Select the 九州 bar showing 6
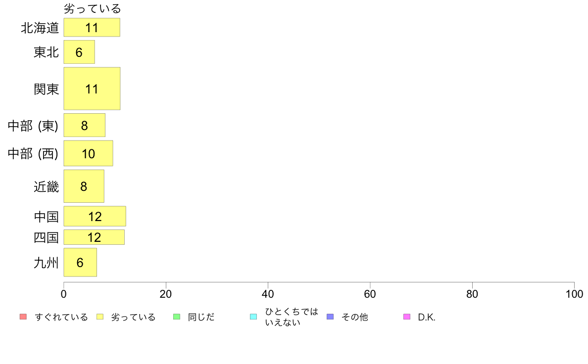Screen dimensions: 588x364 pyautogui.click(x=80, y=263)
